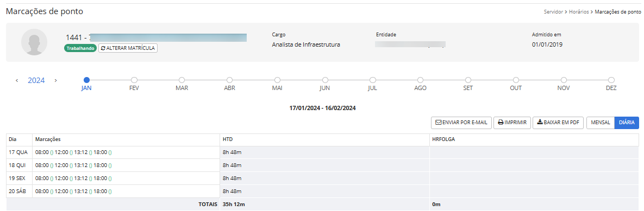644x211 pixels.
Task: Switch to MENSAL view
Action: tap(601, 123)
